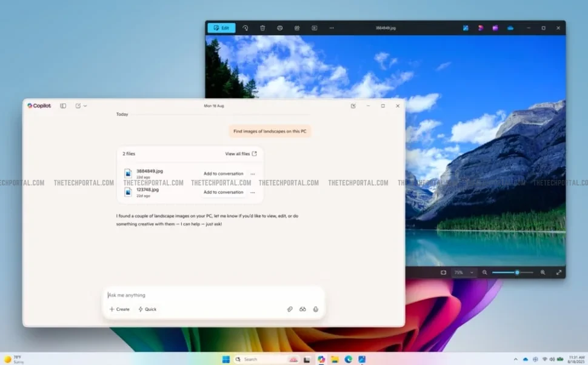Screen dimensions: 588x365
Task: Click the zoom in magnifier in Photos
Action: (x=543, y=272)
